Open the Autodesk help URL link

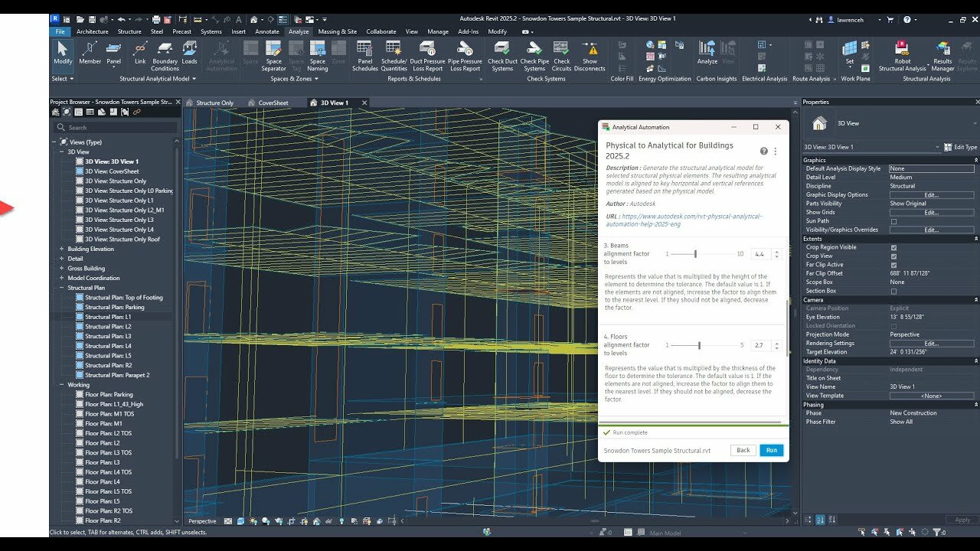[683, 220]
